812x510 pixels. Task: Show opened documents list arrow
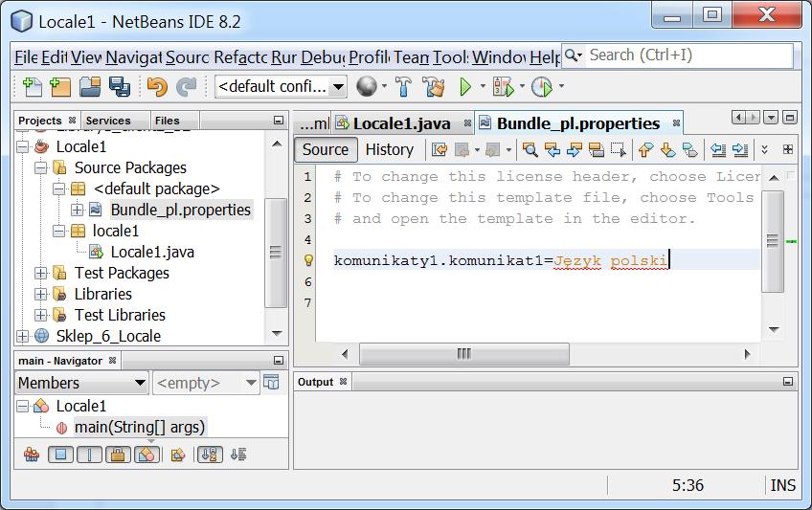pyautogui.click(x=771, y=118)
